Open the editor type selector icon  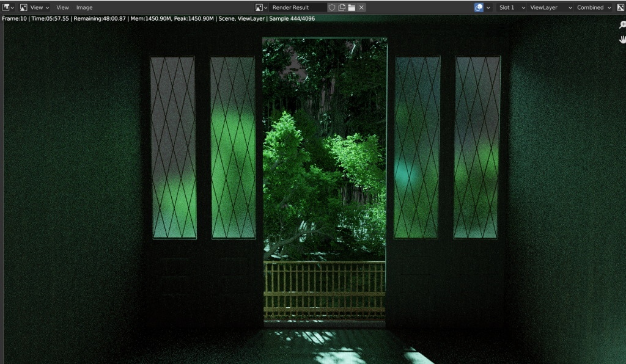[8, 7]
